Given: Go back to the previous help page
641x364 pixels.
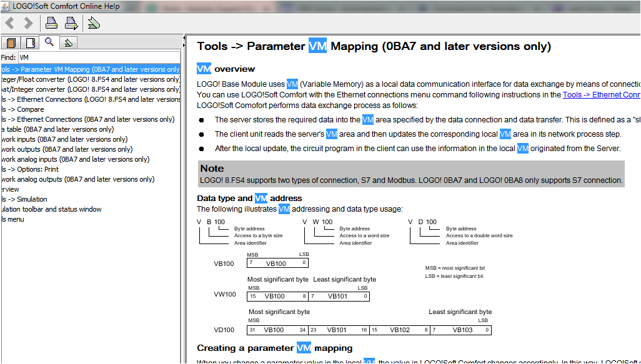Looking at the screenshot, I should pos(10,24).
